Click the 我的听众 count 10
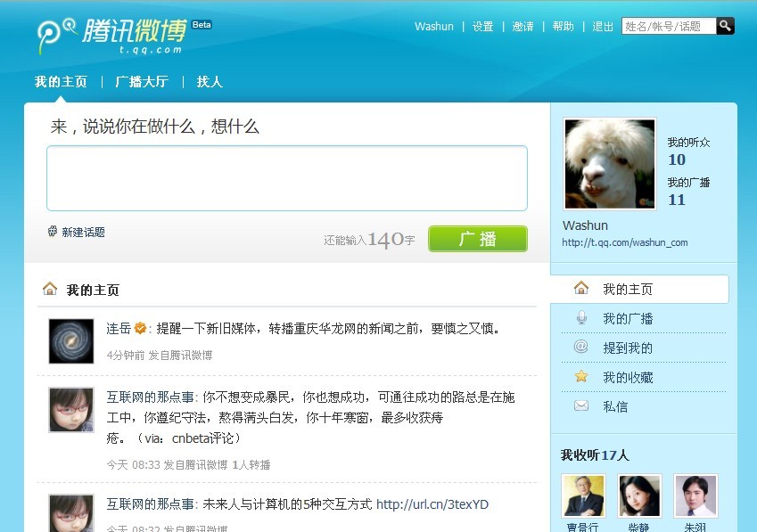This screenshot has width=757, height=532. tap(677, 160)
